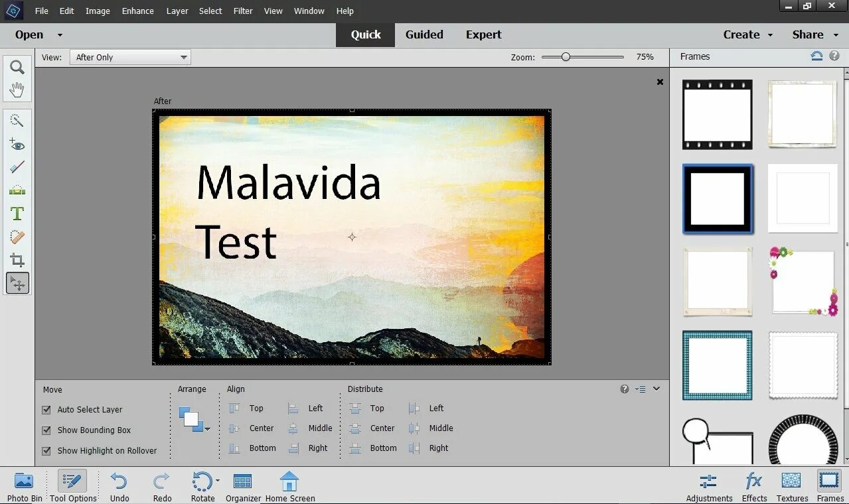Open the Organizer
The height and width of the screenshot is (504, 849).
coord(243,486)
